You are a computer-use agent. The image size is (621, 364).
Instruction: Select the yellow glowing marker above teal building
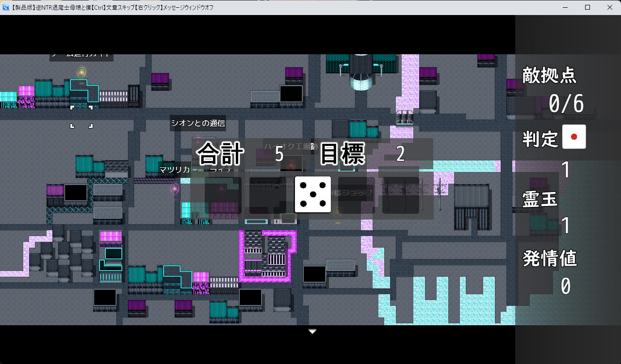82,72
